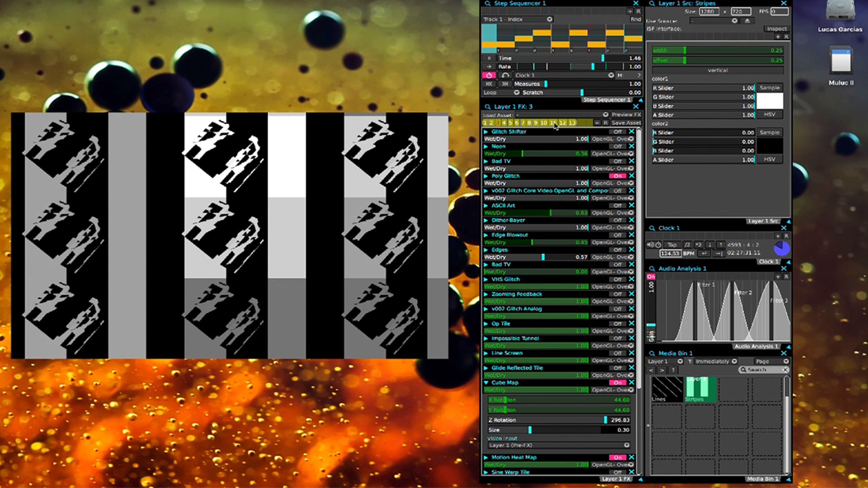Click the eject icon next to Use Source
Image resolution: width=868 pixels, height=488 pixels.
[747, 21]
